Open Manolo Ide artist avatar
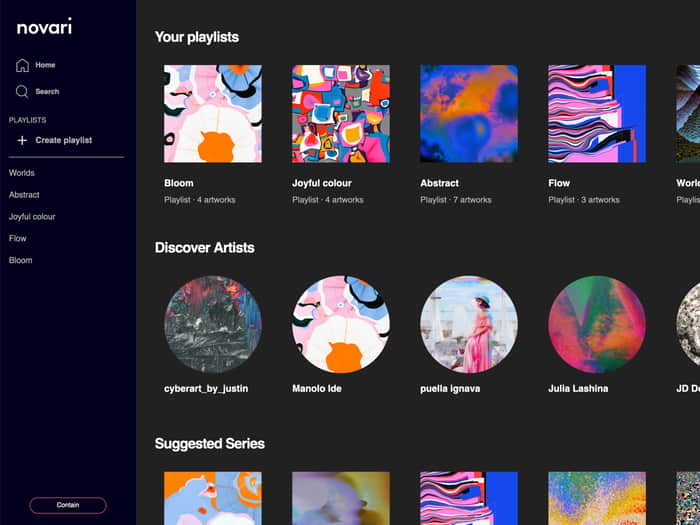The width and height of the screenshot is (700, 525). [x=341, y=324]
